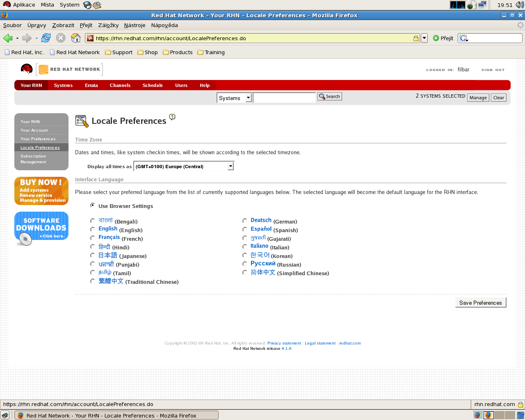This screenshot has height=420, width=525.
Task: Click the green Přejít go icon
Action: 436,38
